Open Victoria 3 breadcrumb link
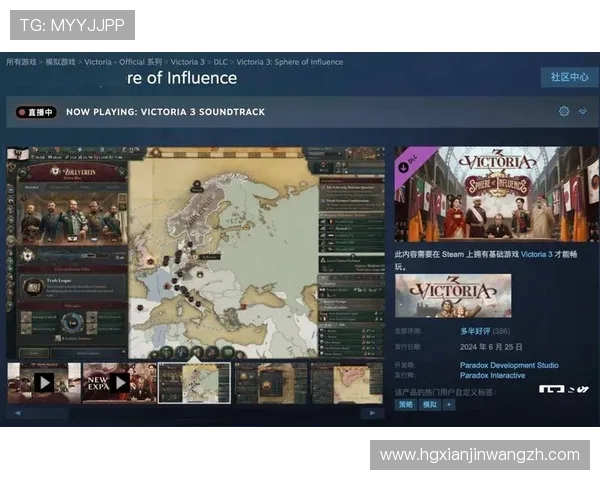The image size is (600, 480). [187, 62]
